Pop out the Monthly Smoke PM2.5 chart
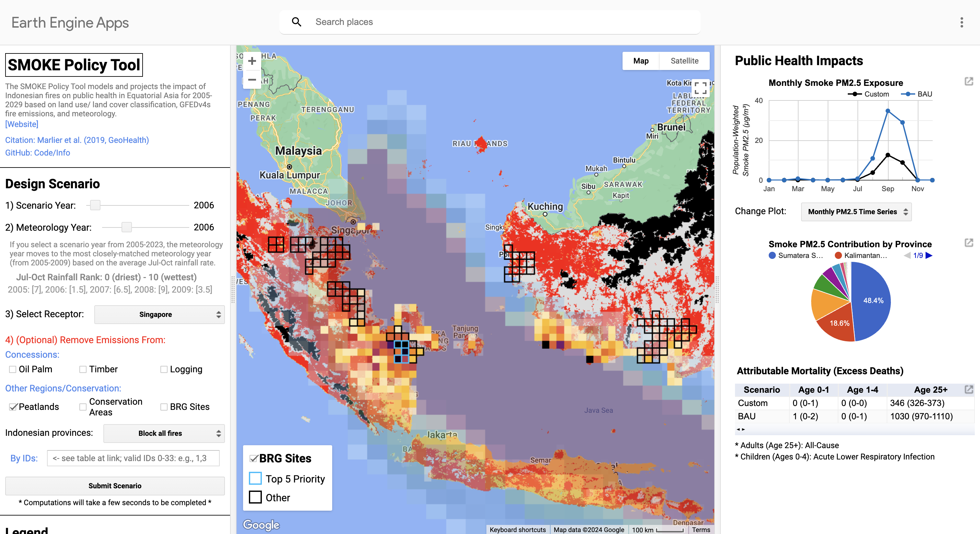Viewport: 980px width, 534px height. (969, 81)
